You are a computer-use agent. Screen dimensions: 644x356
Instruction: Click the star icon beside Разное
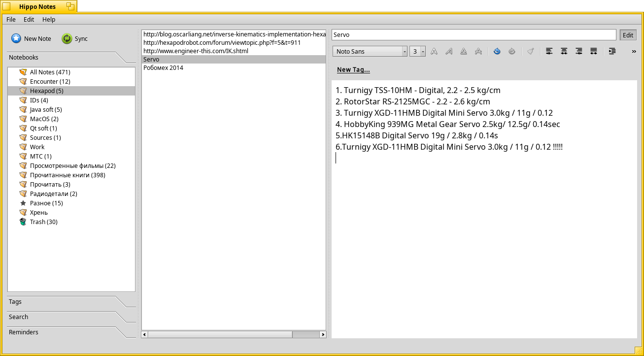[x=23, y=203]
